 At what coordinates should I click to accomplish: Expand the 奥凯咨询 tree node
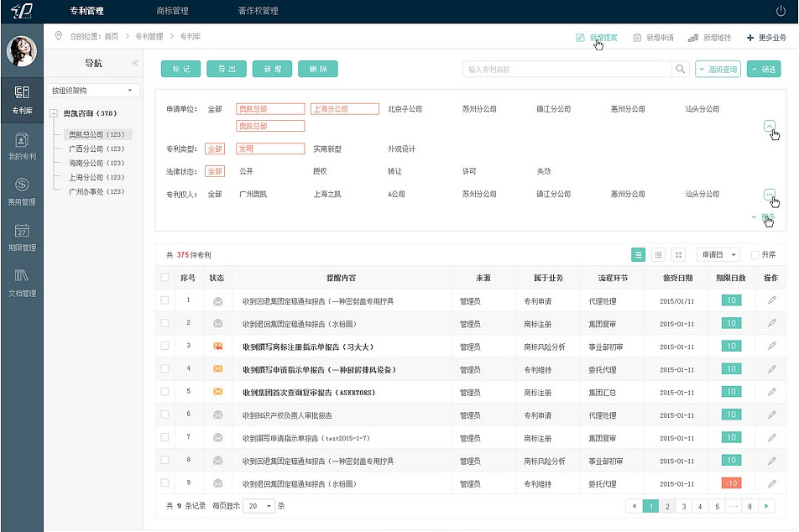point(54,113)
